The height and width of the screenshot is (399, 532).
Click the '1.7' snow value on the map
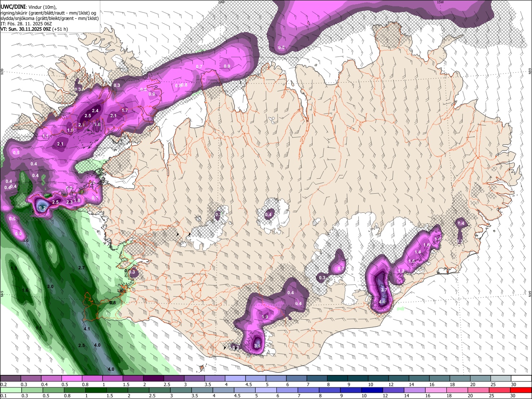click(125, 111)
